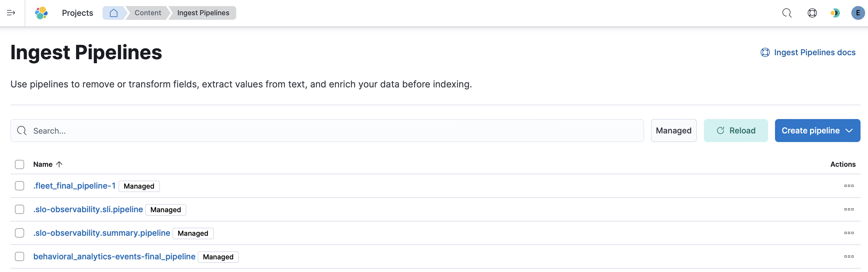The height and width of the screenshot is (272, 868).
Task: Go to home breadcrumb icon
Action: click(x=114, y=13)
